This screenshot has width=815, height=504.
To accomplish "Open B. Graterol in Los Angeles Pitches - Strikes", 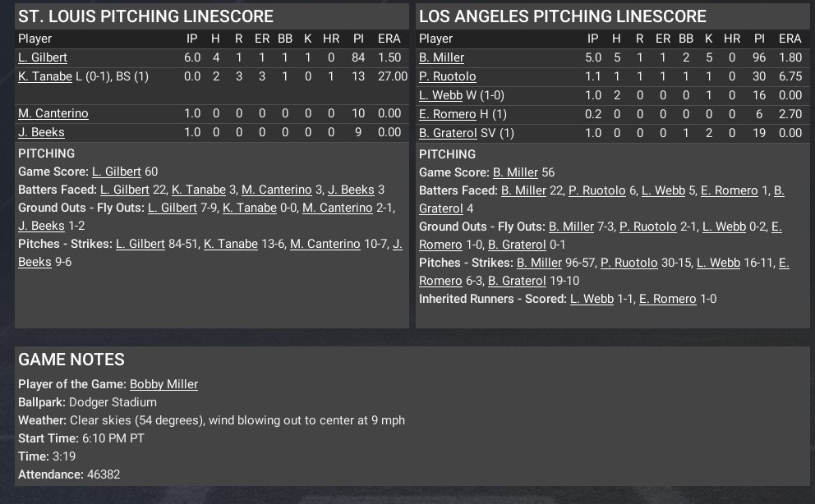I will (517, 281).
